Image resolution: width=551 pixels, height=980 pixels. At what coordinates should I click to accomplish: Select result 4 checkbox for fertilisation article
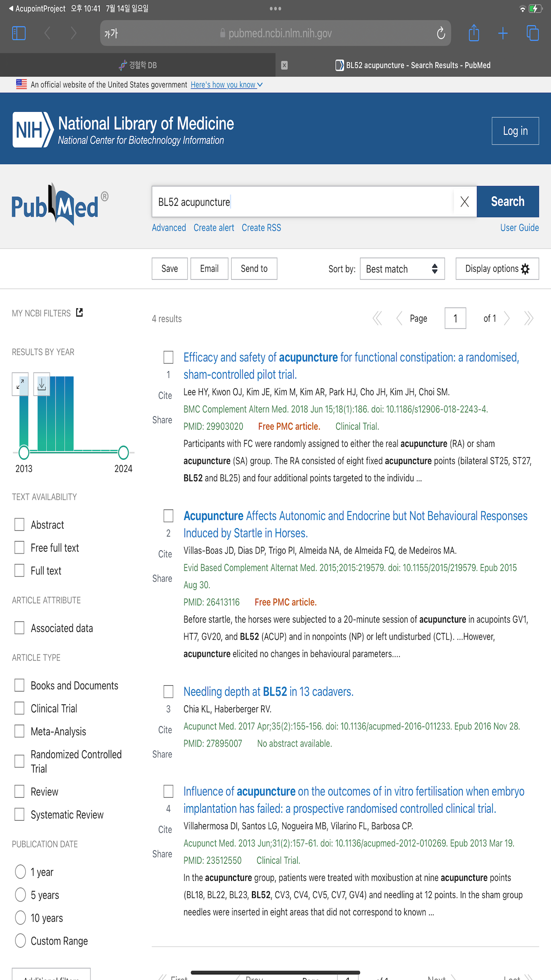(168, 791)
